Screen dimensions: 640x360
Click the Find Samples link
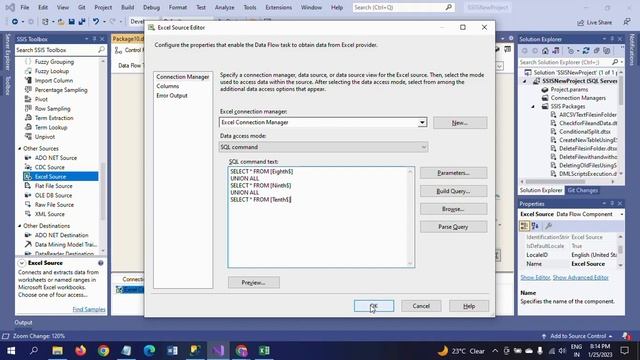89,309
